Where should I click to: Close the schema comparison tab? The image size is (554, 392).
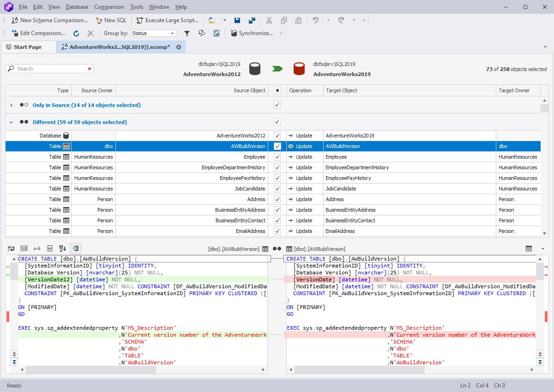179,47
